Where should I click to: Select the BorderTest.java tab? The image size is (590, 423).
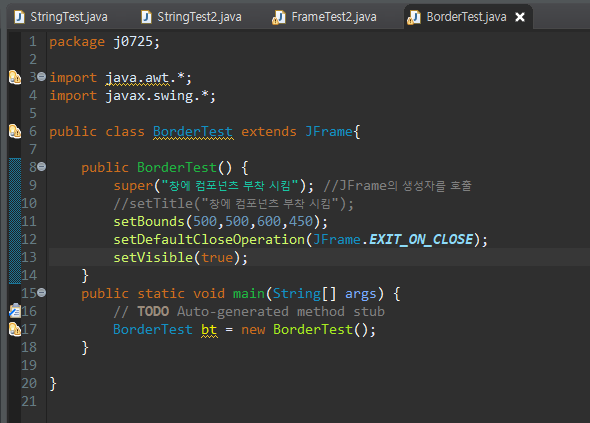click(x=466, y=17)
